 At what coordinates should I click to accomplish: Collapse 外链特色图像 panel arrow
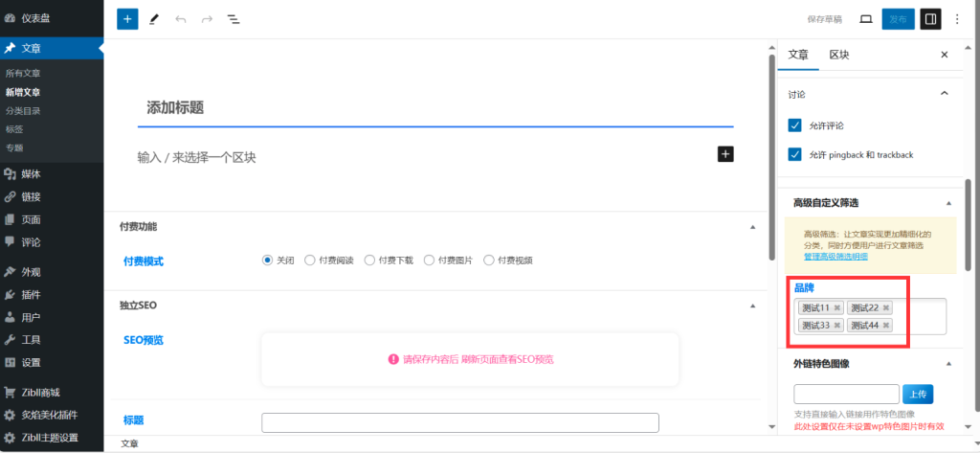[948, 364]
